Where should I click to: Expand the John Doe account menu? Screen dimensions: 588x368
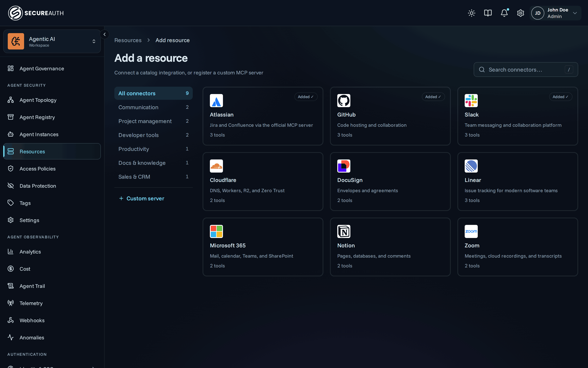click(x=556, y=13)
